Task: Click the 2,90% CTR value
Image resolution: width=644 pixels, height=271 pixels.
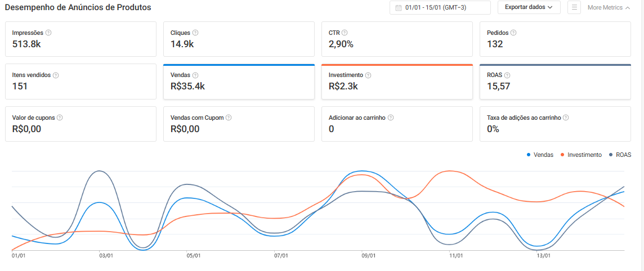Action: click(341, 44)
